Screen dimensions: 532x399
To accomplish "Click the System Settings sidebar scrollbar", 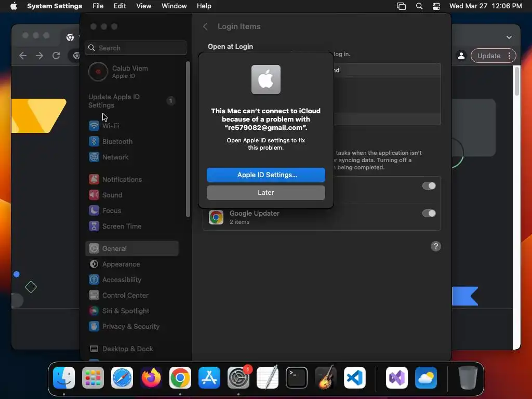I will click(188, 139).
